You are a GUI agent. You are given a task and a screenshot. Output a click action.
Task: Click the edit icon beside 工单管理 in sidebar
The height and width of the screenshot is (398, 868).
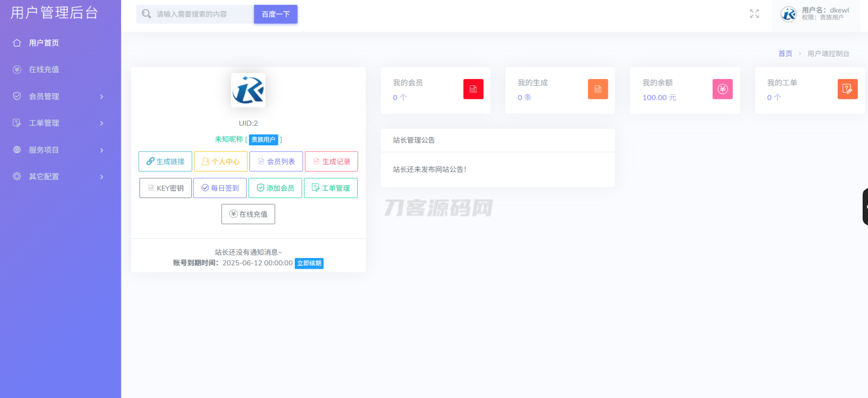(x=17, y=123)
